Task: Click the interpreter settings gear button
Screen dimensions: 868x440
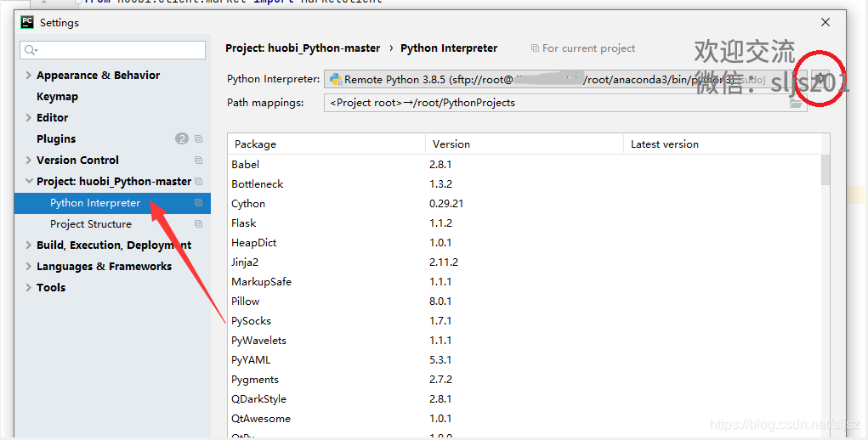Action: 820,79
